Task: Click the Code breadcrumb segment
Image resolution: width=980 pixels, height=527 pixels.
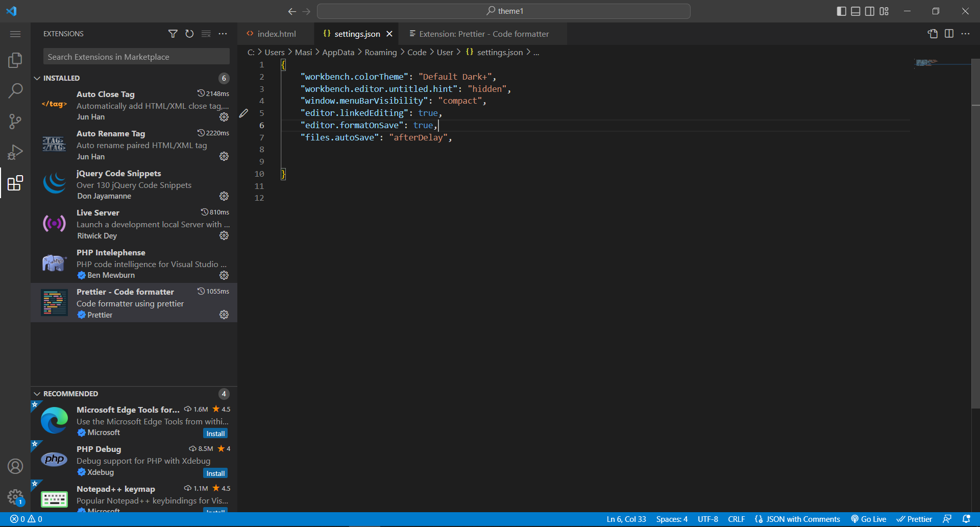Action: coord(416,52)
